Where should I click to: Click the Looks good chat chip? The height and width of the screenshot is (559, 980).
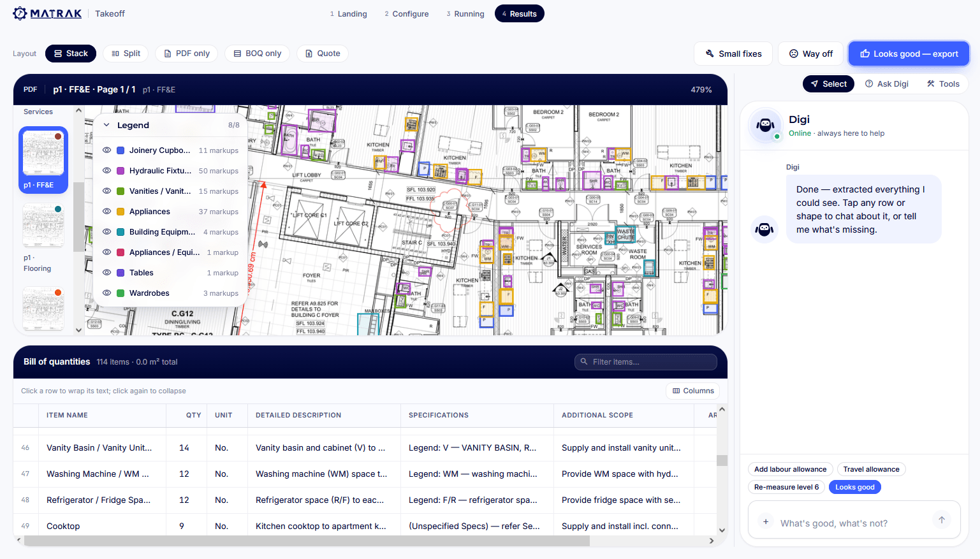[854, 487]
